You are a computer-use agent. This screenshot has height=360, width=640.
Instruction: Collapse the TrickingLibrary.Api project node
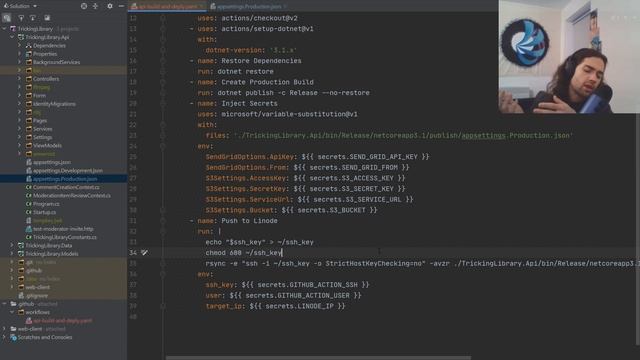(12, 37)
